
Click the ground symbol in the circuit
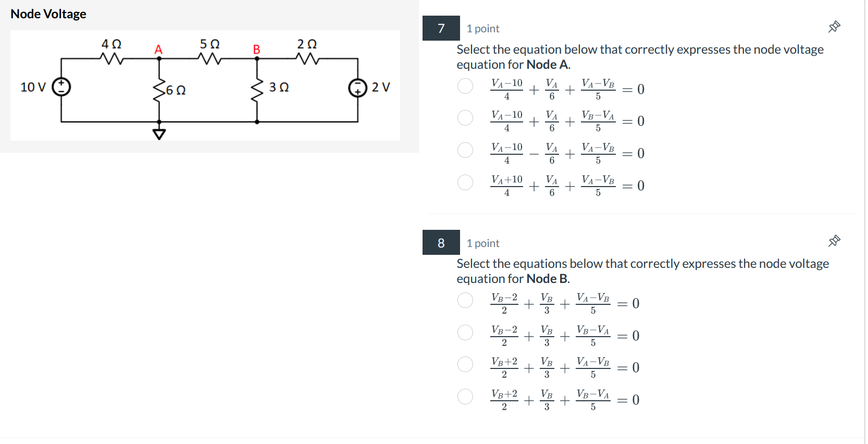pyautogui.click(x=159, y=133)
